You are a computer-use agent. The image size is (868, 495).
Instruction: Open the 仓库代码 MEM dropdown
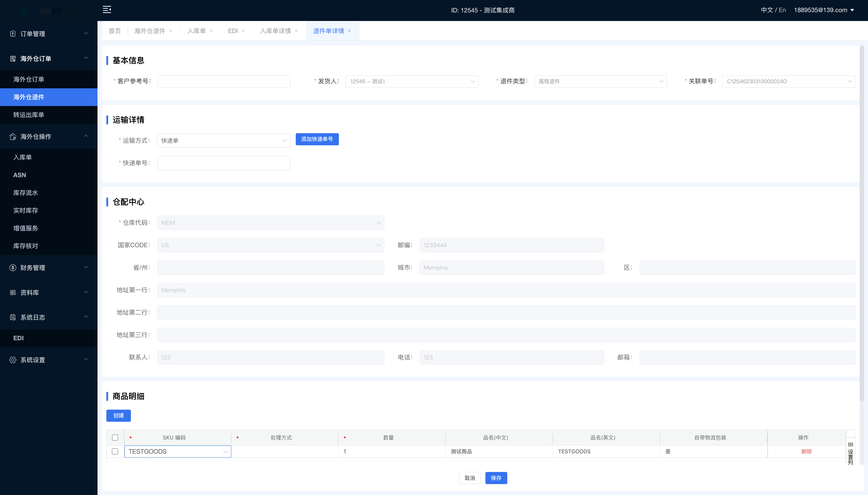point(271,223)
